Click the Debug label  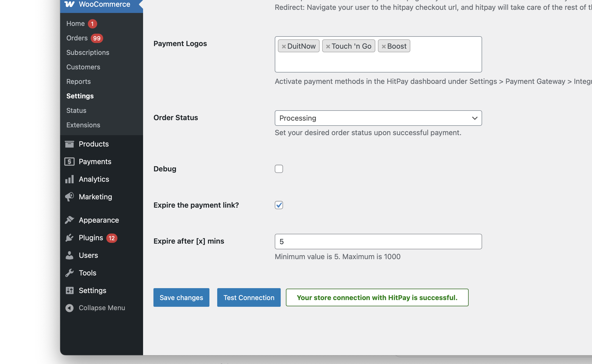tap(165, 169)
